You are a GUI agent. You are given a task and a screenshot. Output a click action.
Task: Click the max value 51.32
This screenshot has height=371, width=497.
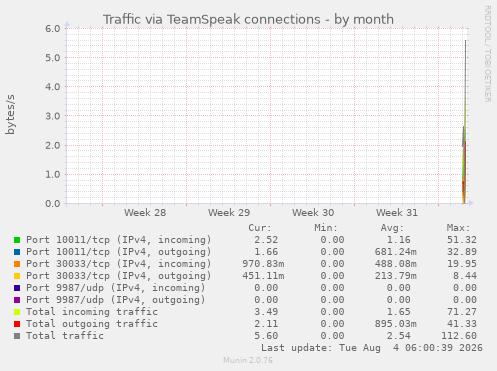(462, 240)
